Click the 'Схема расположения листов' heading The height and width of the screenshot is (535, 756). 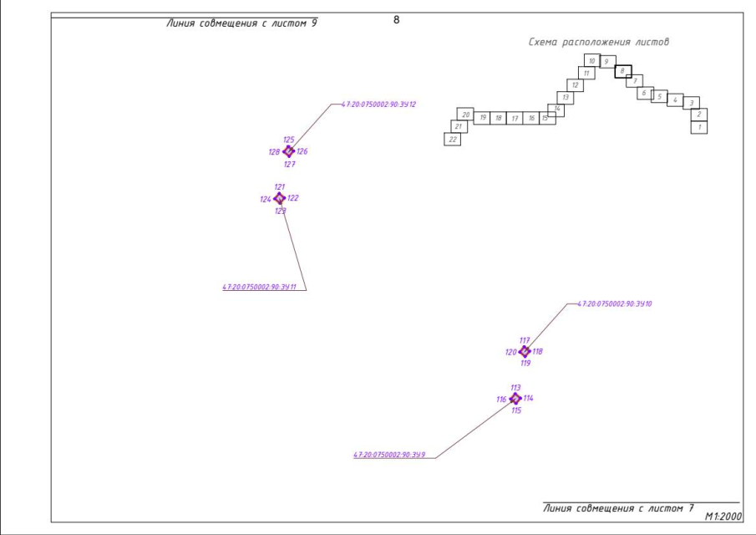pyautogui.click(x=598, y=42)
